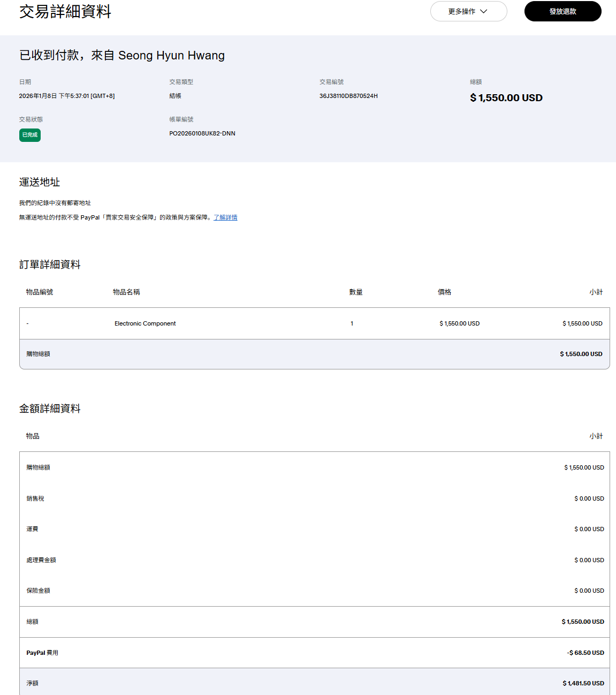This screenshot has height=695, width=616.
Task: Click the -$68.50 USD fee amount
Action: click(x=585, y=653)
